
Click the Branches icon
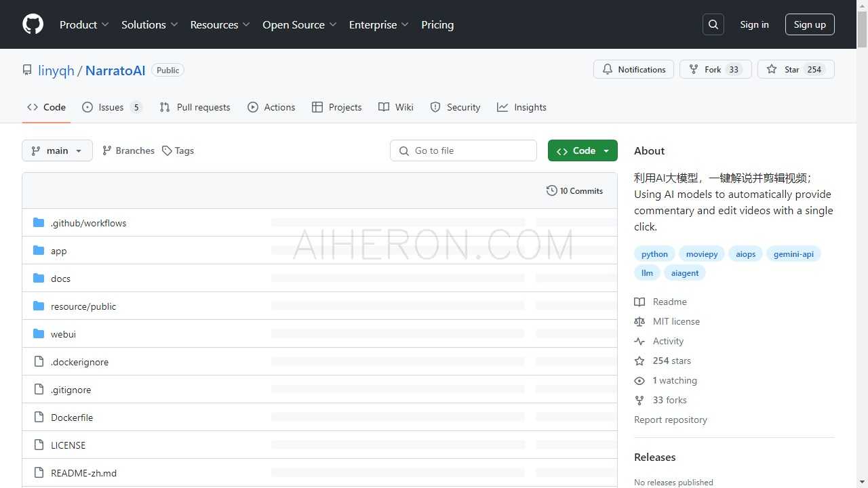coord(106,150)
